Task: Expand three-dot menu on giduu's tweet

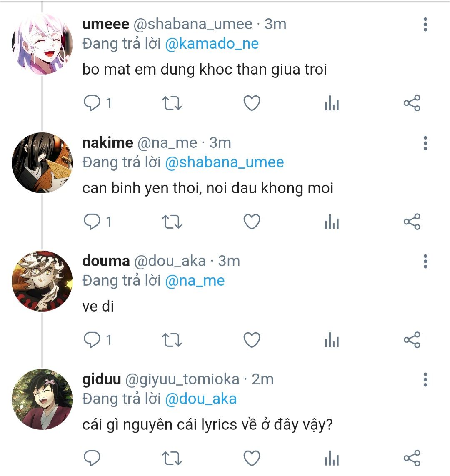Action: 425,379
